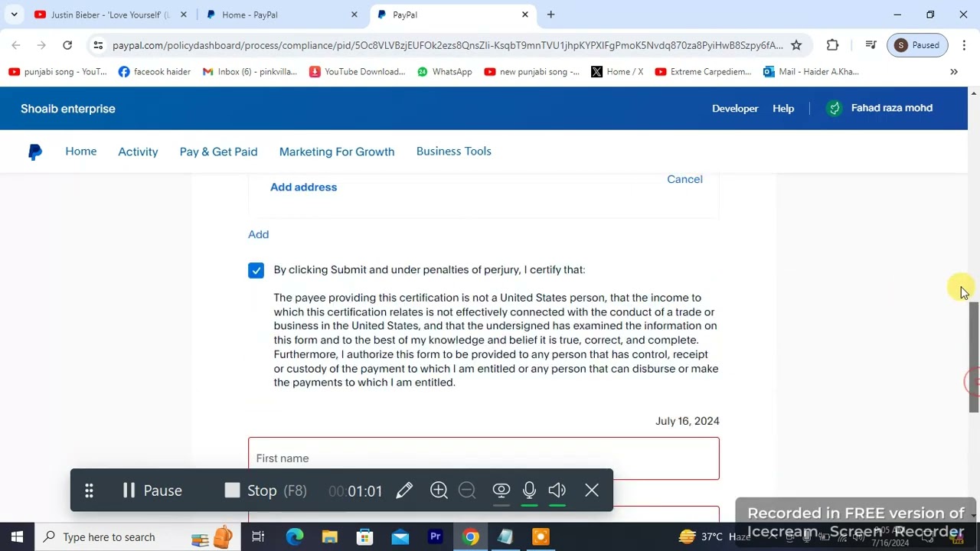Stop the screen recording
The width and height of the screenshot is (980, 551).
265,491
